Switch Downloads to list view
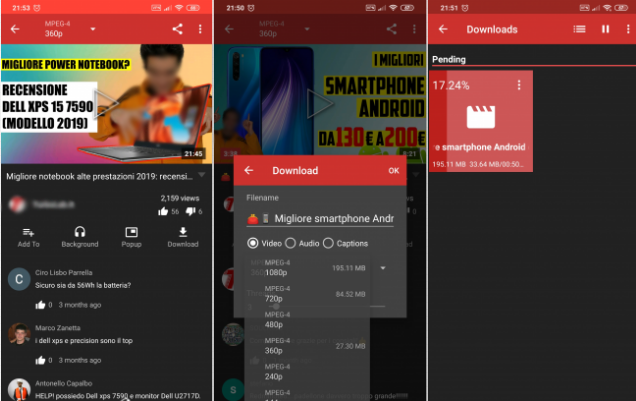This screenshot has width=636, height=401. (x=579, y=30)
